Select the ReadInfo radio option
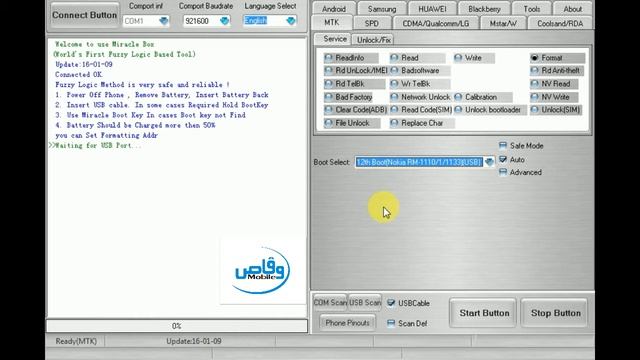The height and width of the screenshot is (360, 640). (x=350, y=58)
